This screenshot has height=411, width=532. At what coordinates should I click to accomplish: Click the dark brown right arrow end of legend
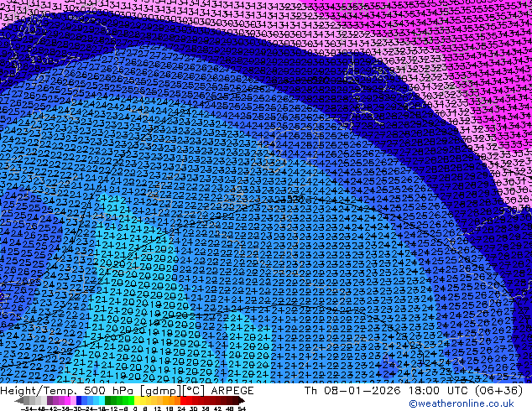pyautogui.click(x=242, y=400)
